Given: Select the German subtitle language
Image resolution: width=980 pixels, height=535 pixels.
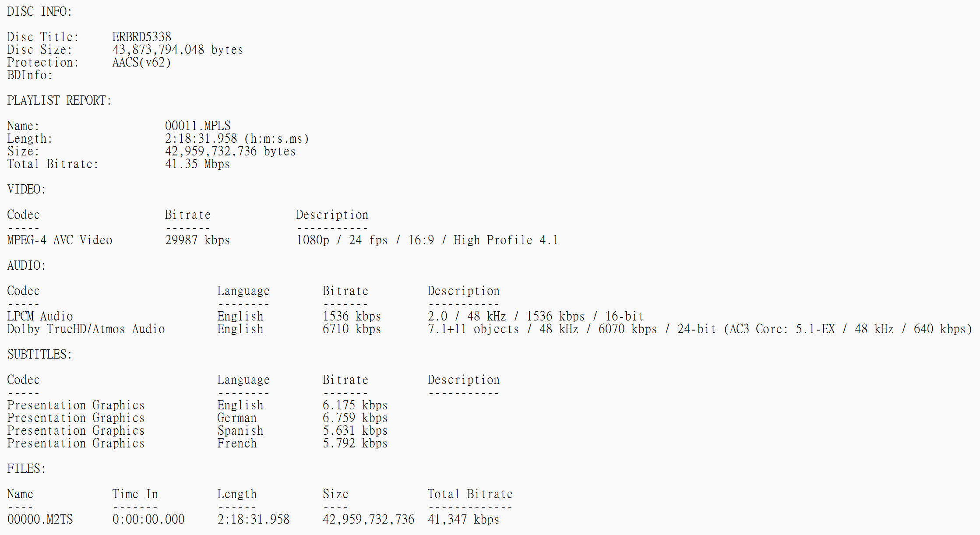Looking at the screenshot, I should 237,418.
